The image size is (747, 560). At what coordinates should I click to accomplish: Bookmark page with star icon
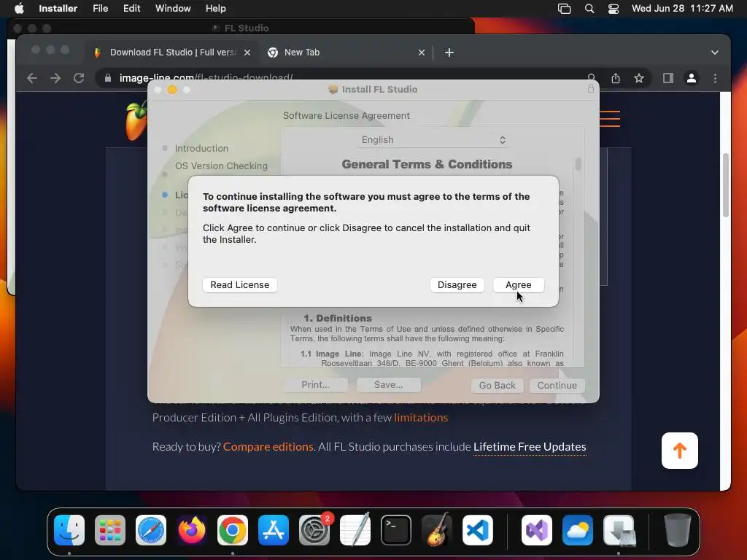pyautogui.click(x=639, y=78)
